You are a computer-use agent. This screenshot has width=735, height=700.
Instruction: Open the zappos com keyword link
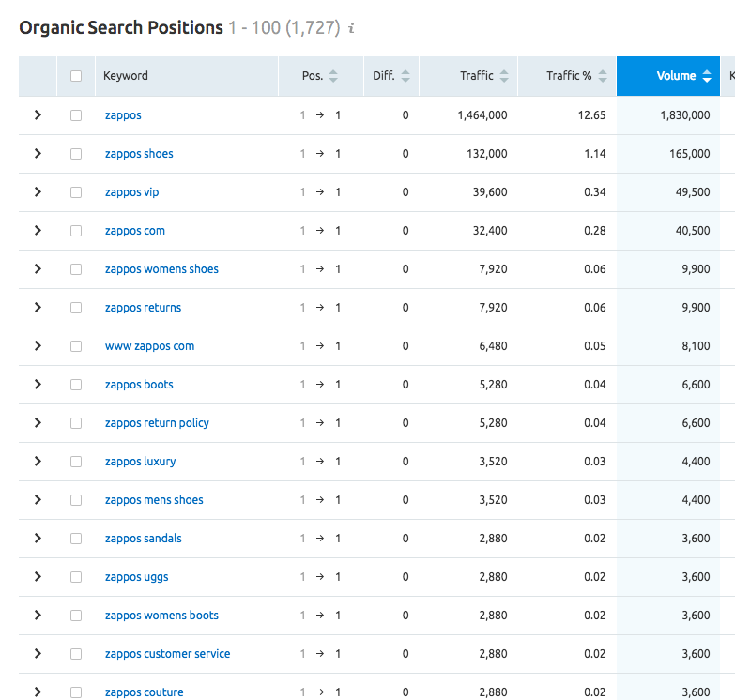click(x=135, y=231)
